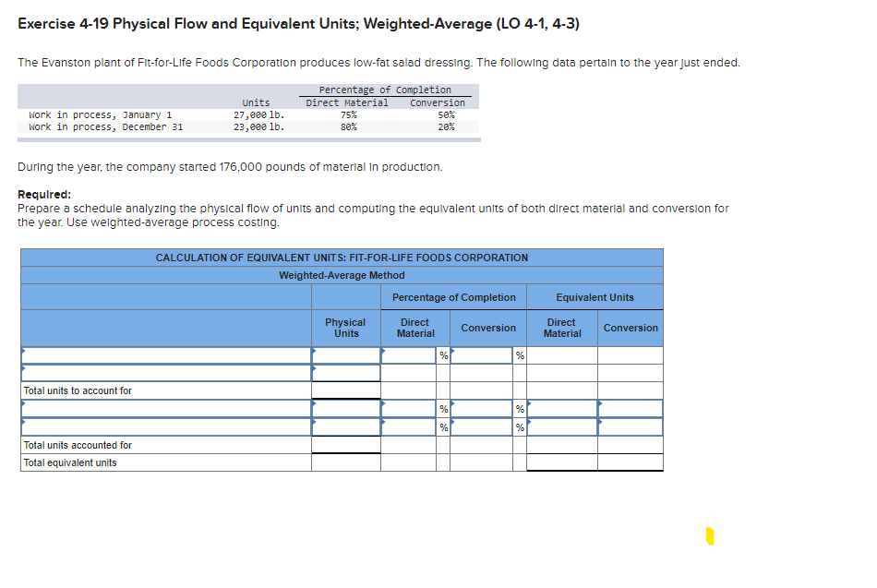Click the yellow highlighter marker at bottom right
877x588 pixels.
coord(709,535)
